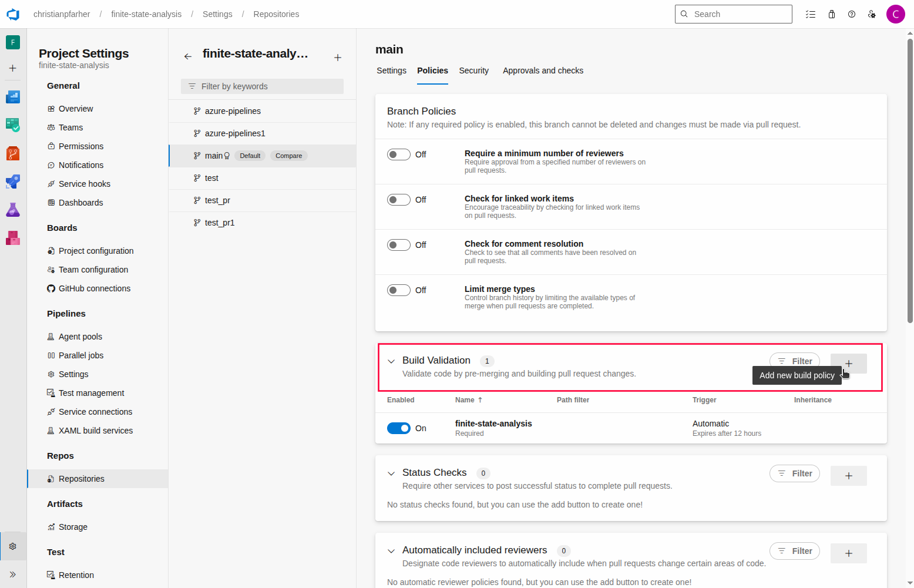Select the test_pr1 branch
This screenshot has height=588, width=914.
[x=263, y=223]
